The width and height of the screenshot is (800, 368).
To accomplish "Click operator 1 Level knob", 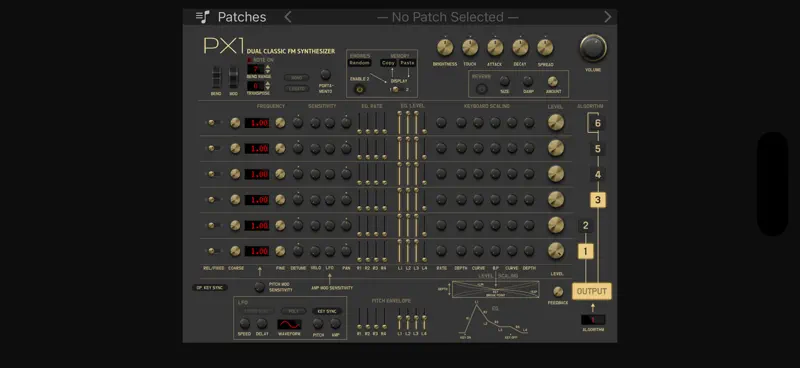I will coord(556,251).
